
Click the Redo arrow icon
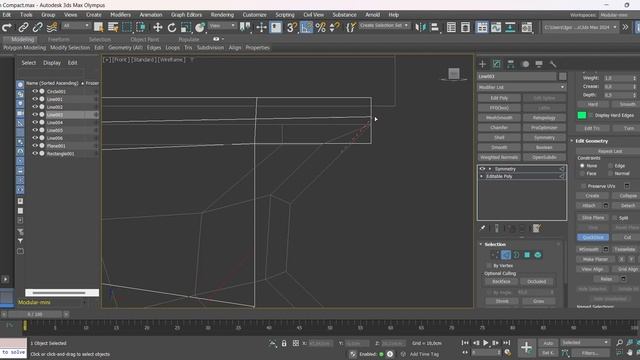click(x=7, y=27)
